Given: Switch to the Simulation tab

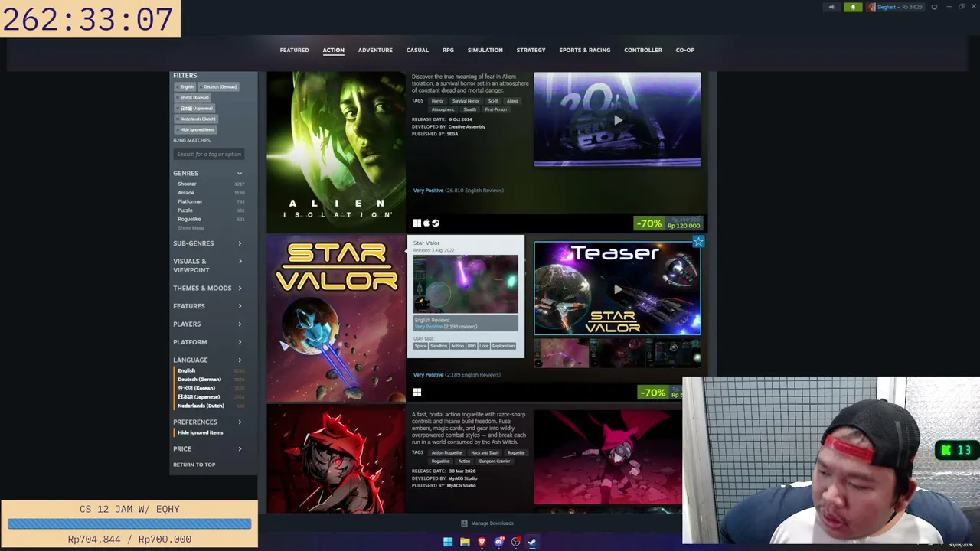Looking at the screenshot, I should [485, 51].
